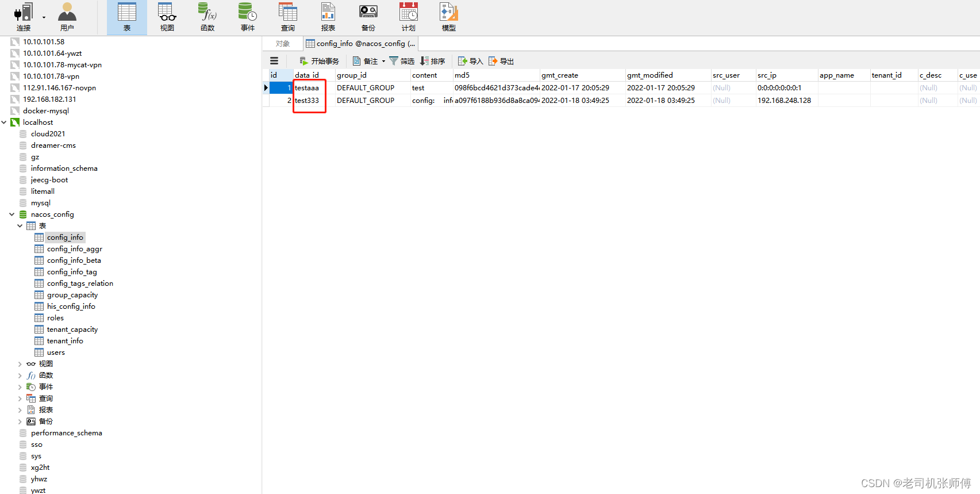The height and width of the screenshot is (494, 980).
Task: Open the 连接 dropdown arrow
Action: point(44,17)
